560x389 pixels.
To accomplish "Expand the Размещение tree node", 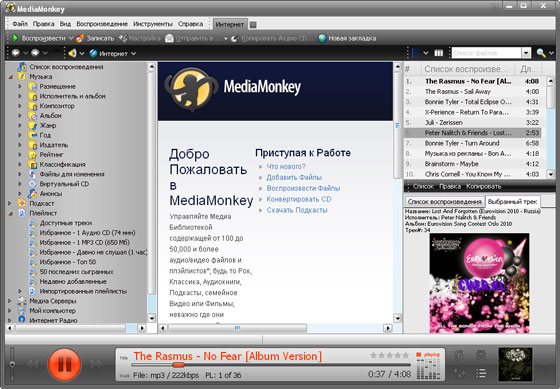I will click(20, 86).
